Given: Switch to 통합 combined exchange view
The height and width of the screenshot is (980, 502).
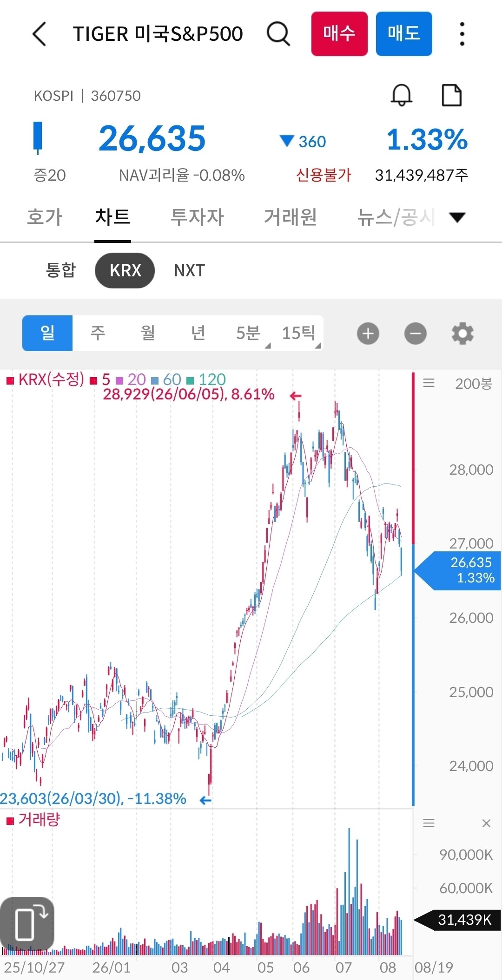Looking at the screenshot, I should coord(60,270).
